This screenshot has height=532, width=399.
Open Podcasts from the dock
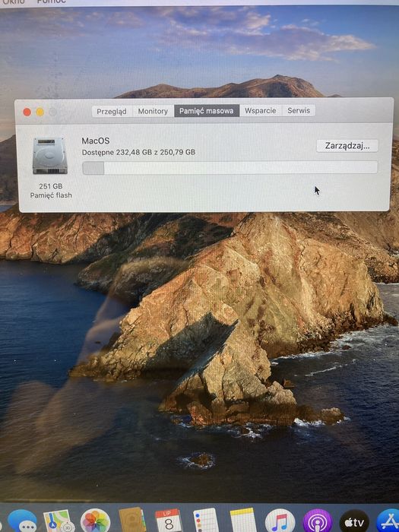pos(318,521)
